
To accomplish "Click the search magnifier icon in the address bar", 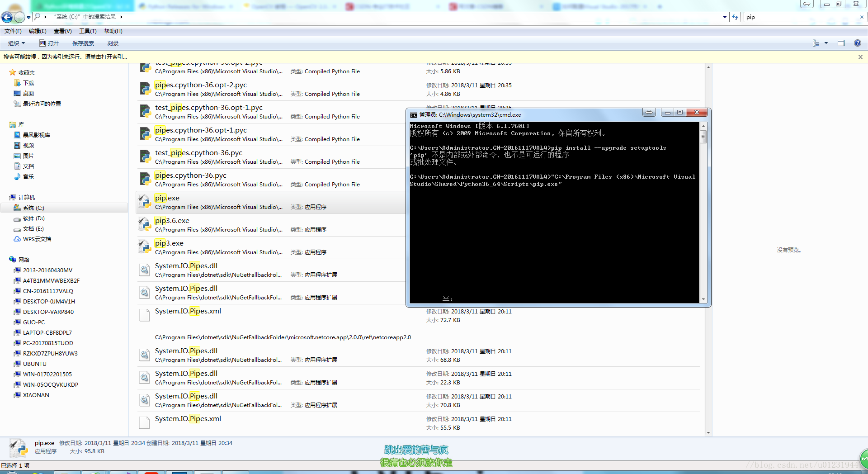I will [37, 17].
